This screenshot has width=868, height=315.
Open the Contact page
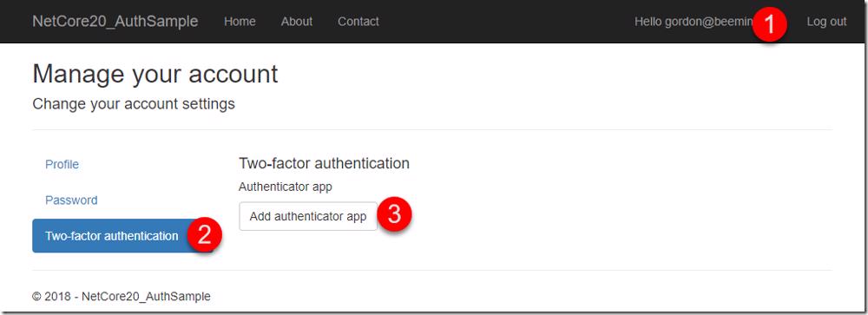358,22
